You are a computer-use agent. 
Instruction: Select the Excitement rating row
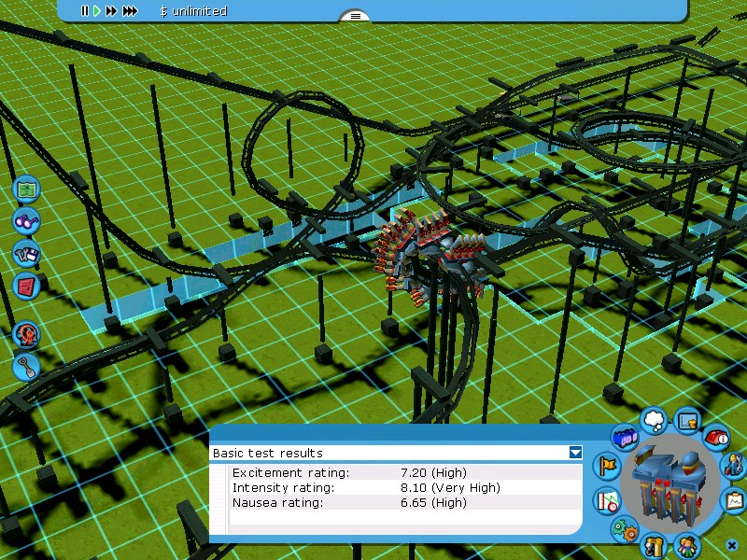(x=405, y=472)
